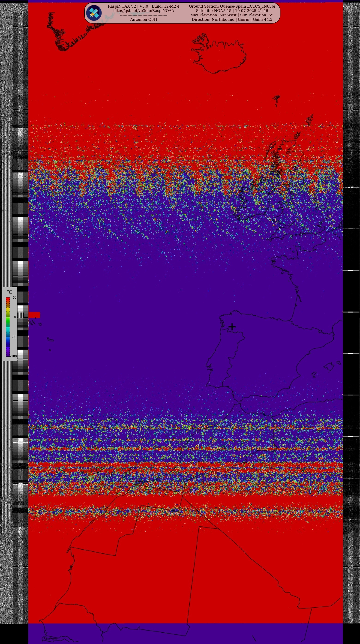
Task: Click the -100 value on the temperature legend
Action: pos(13,356)
